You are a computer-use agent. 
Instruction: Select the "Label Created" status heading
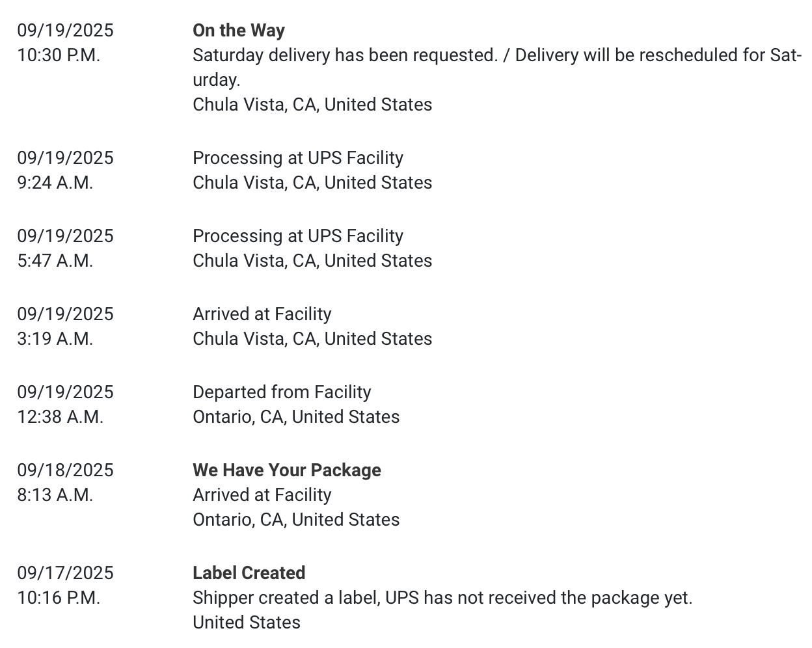249,573
